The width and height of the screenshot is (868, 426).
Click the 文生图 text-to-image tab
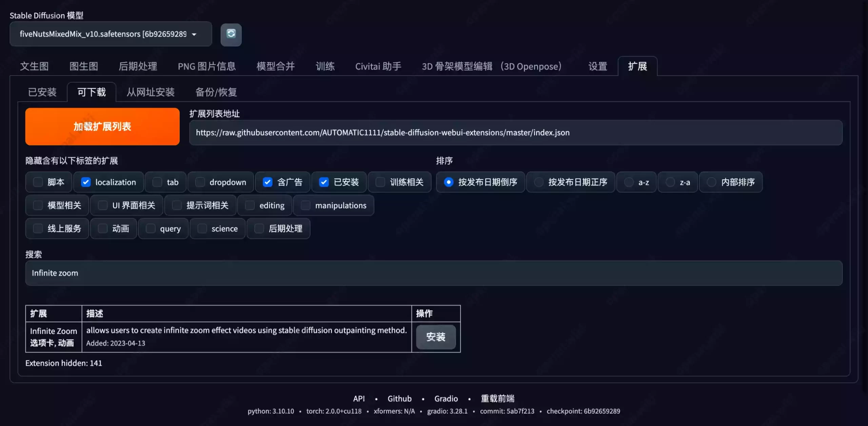click(x=34, y=66)
